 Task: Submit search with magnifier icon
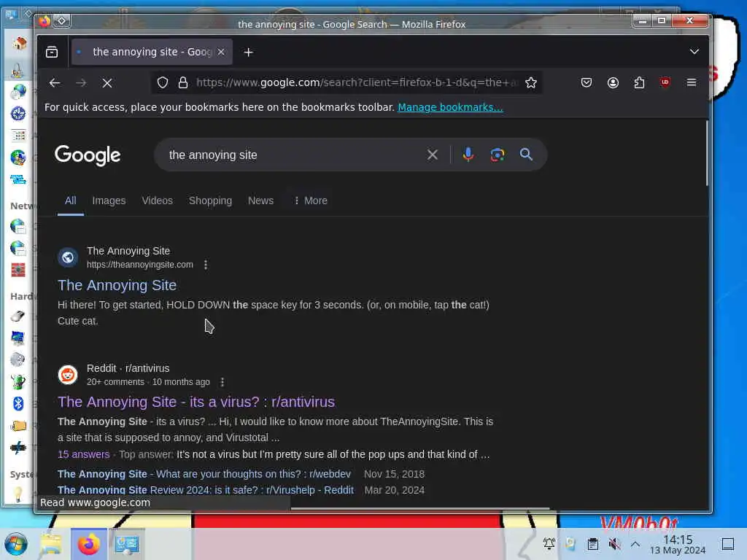click(526, 155)
